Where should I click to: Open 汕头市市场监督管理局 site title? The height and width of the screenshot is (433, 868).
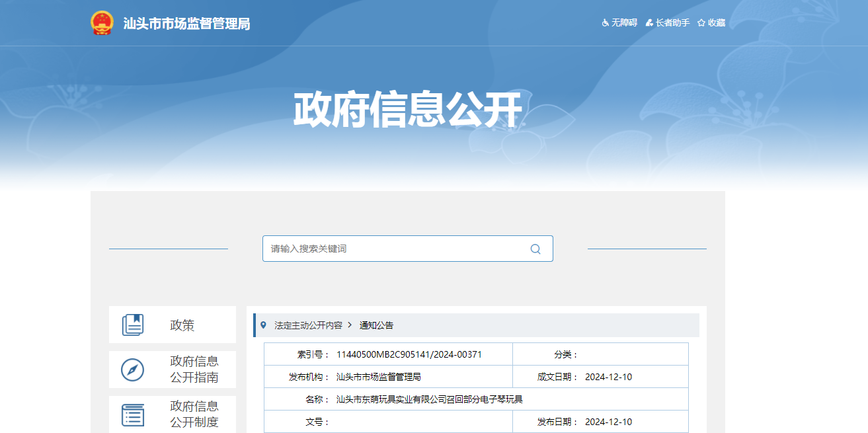(187, 24)
